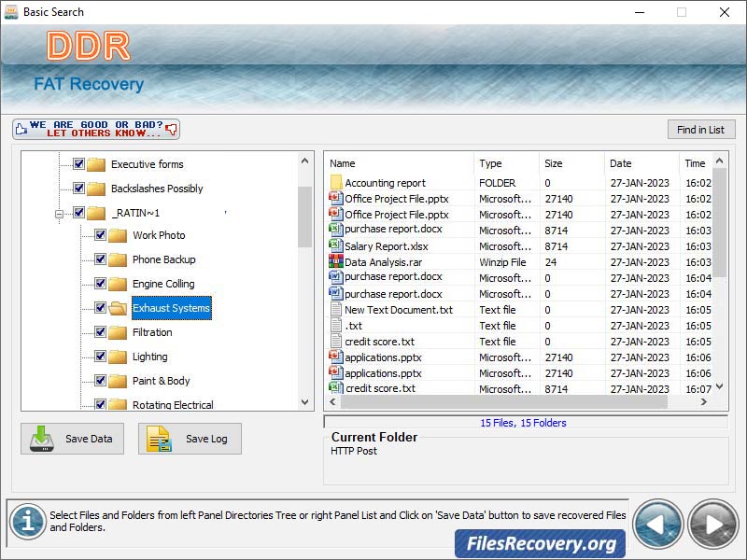Open the 15 Files, 15 Folders link
747x560 pixels.
(525, 423)
